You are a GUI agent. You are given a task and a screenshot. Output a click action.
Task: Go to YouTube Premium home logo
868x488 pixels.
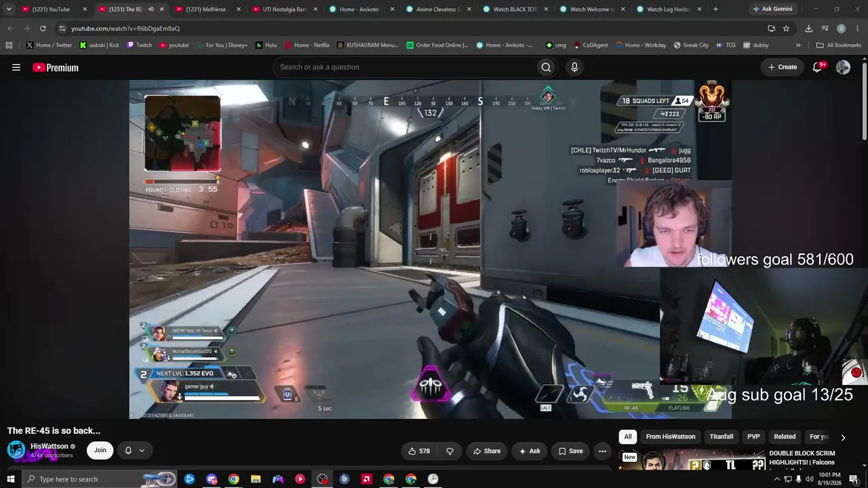[x=56, y=67]
